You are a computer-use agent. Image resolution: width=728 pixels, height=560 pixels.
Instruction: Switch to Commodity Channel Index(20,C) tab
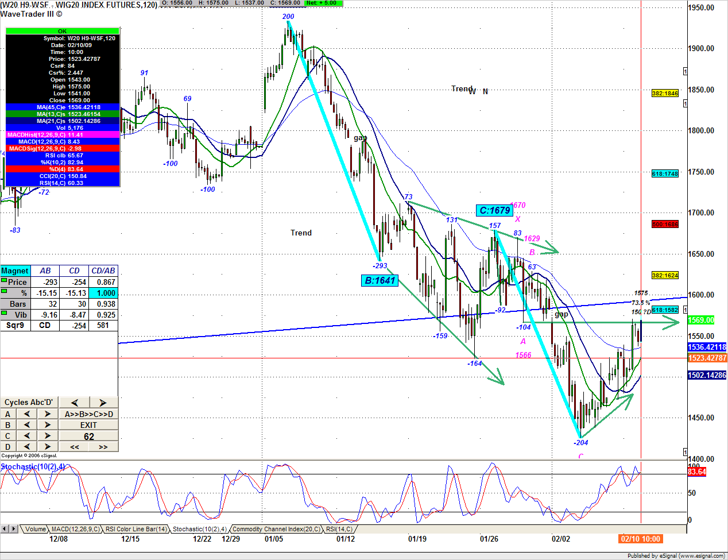point(276,529)
